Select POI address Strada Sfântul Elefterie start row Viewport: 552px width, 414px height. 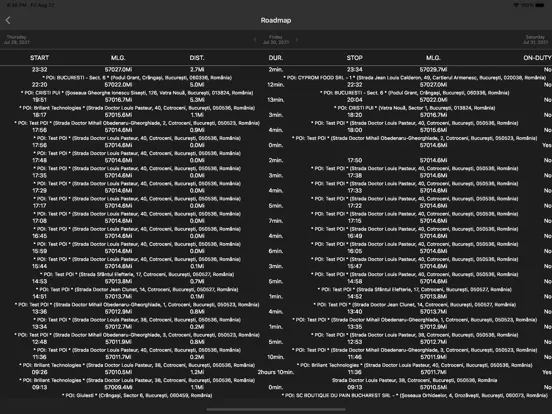137,274
